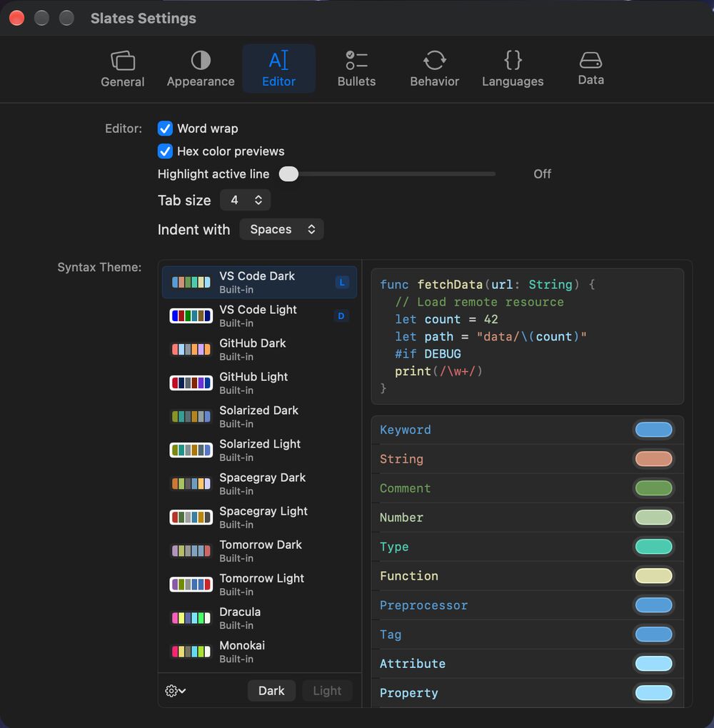Open the theme gear actions menu
This screenshot has height=728, width=714.
point(175,691)
